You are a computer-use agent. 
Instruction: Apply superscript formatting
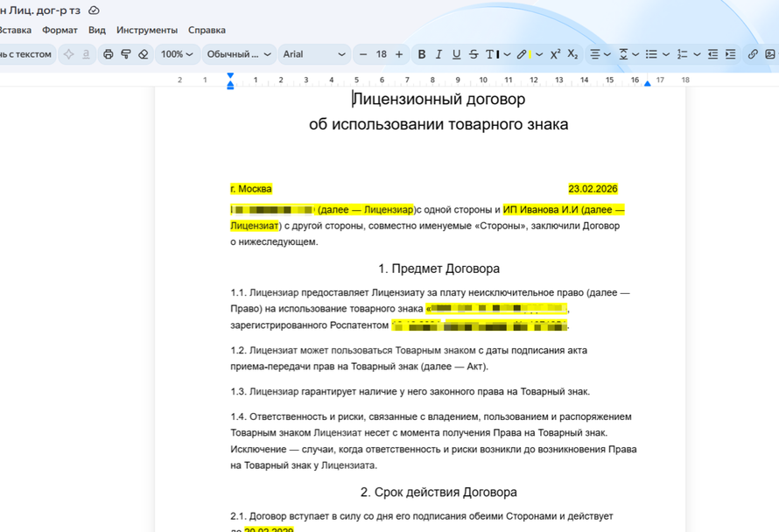pos(554,53)
